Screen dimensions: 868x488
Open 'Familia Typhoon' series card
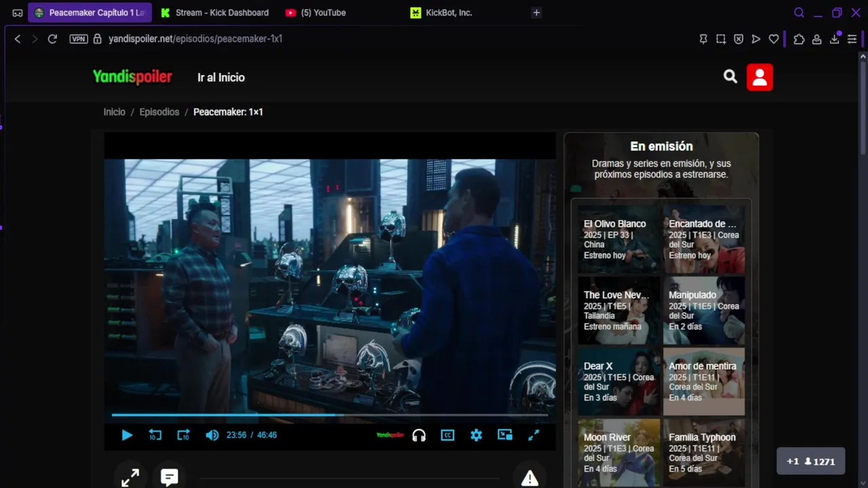point(704,453)
